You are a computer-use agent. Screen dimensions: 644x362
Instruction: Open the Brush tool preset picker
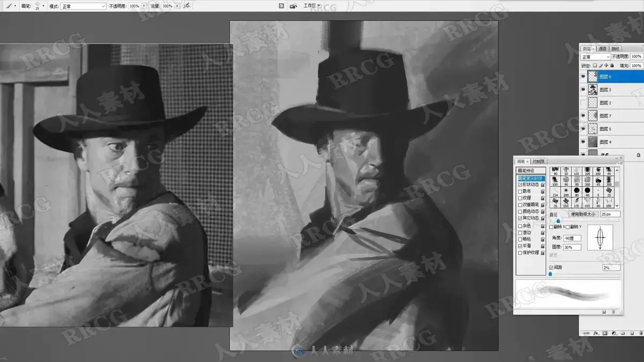pos(10,6)
